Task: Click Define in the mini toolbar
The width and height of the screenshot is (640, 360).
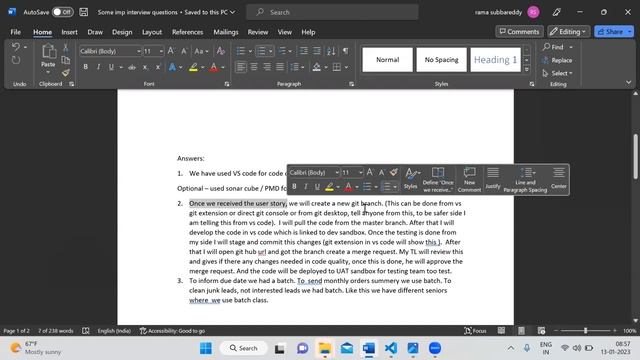Action: point(438,179)
